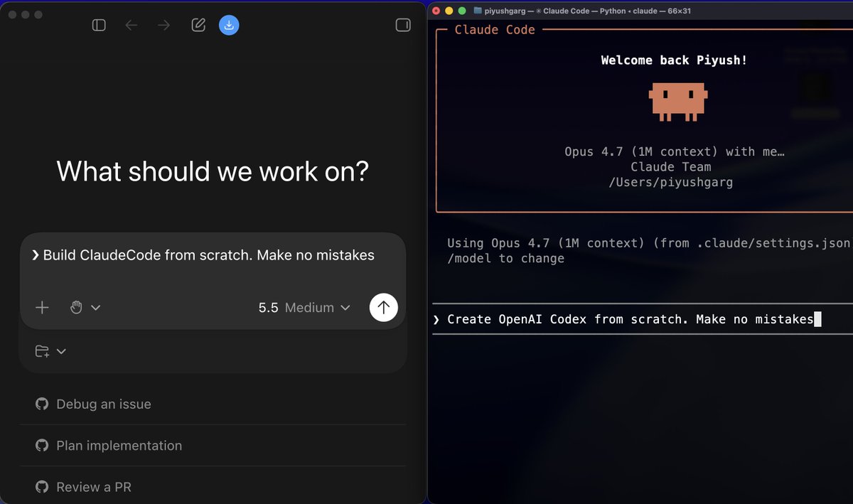The width and height of the screenshot is (853, 504).
Task: Toggle the right panel icon in Codex window
Action: point(403,26)
